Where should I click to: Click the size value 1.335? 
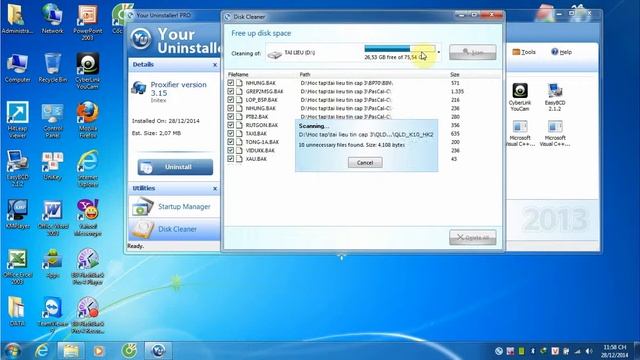pos(457,91)
